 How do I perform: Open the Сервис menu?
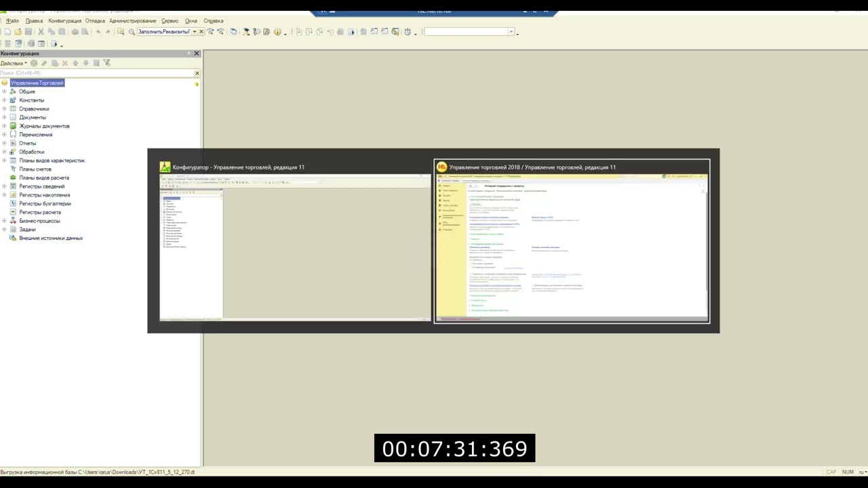pos(170,21)
